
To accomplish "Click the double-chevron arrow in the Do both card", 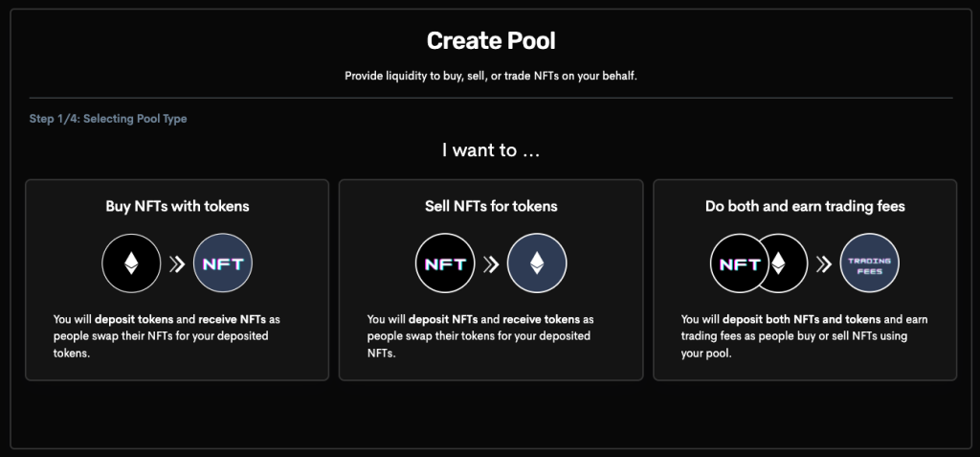I will coord(822,263).
